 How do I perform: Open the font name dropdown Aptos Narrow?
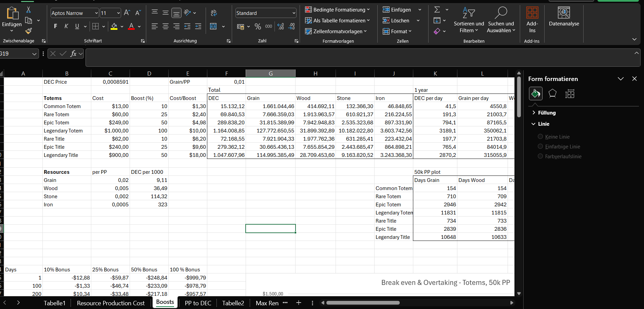click(x=96, y=13)
